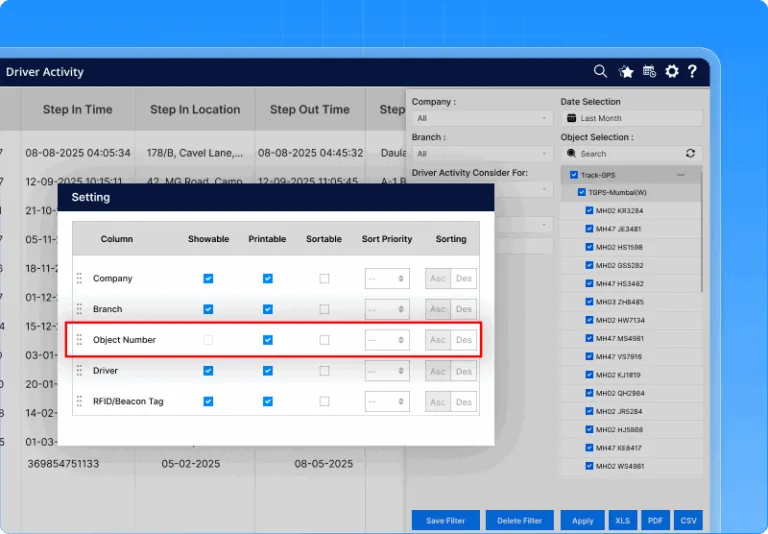Enable Sortable for the Branch column
Image resolution: width=768 pixels, height=534 pixels.
[324, 310]
